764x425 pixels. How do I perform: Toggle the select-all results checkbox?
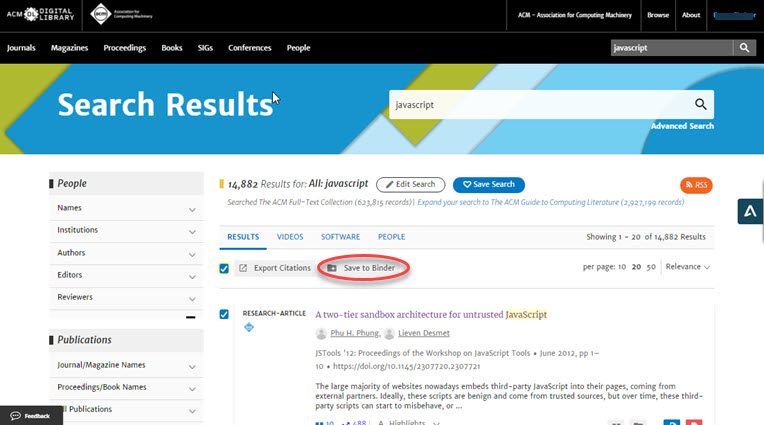coord(224,268)
